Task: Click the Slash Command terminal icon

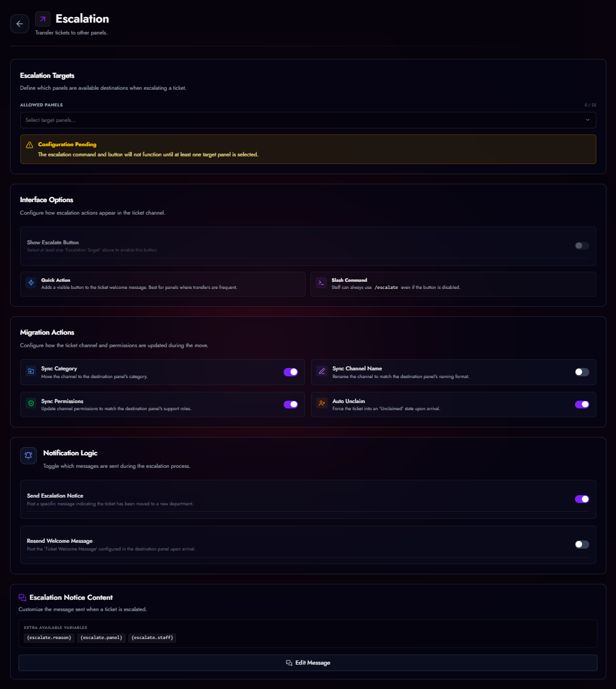Action: tap(321, 282)
